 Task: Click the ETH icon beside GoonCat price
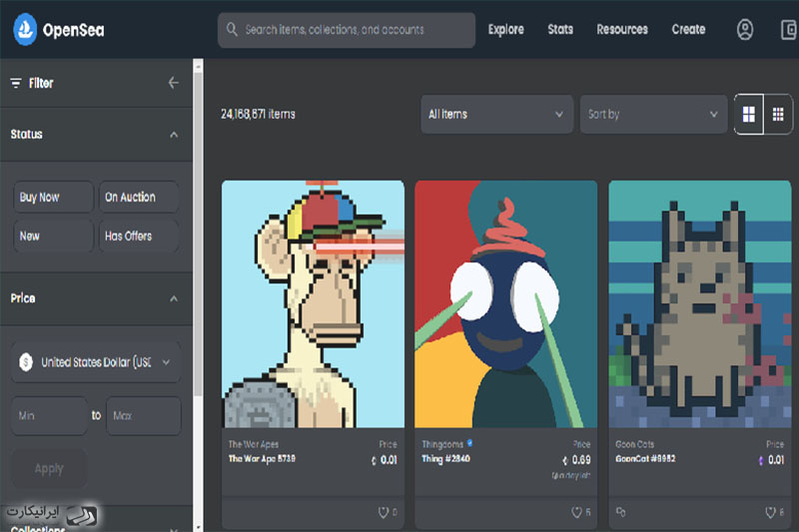pyautogui.click(x=761, y=461)
